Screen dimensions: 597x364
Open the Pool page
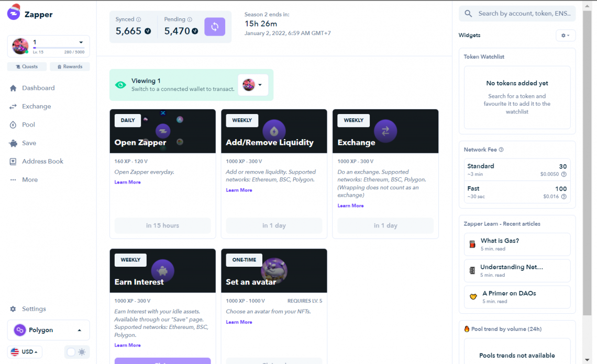[29, 125]
